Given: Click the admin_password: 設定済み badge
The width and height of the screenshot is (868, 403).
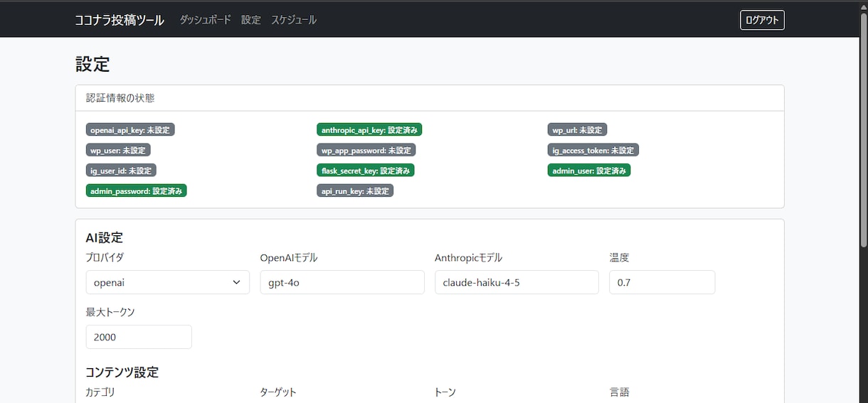Looking at the screenshot, I should tap(137, 190).
